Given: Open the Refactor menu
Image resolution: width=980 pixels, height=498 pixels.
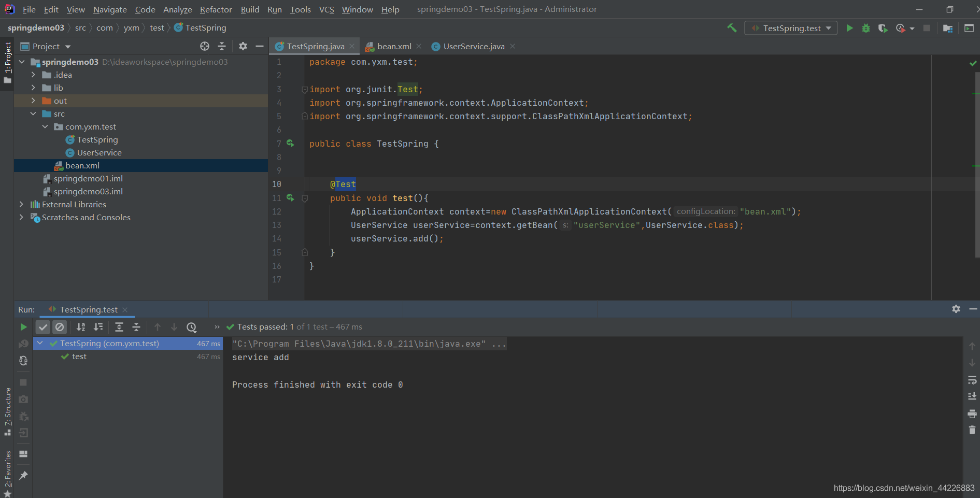Looking at the screenshot, I should coord(216,9).
